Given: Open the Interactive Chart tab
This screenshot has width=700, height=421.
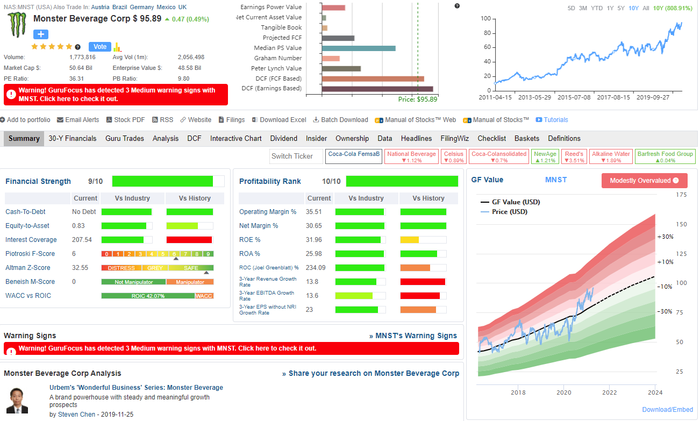Looking at the screenshot, I should 236,138.
